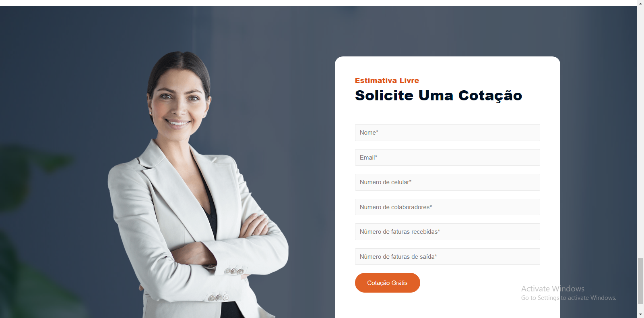644x318 pixels.
Task: Click the Solicite Uma Cotação heading
Action: point(438,96)
